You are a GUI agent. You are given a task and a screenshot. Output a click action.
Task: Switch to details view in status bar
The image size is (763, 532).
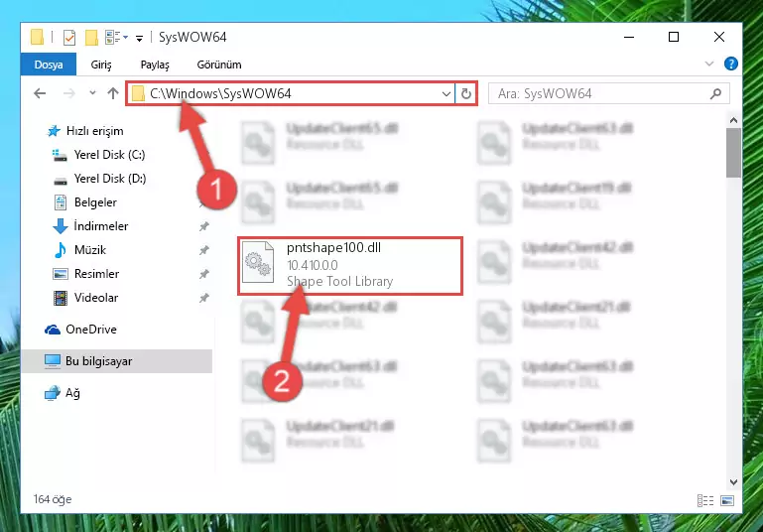pos(705,500)
